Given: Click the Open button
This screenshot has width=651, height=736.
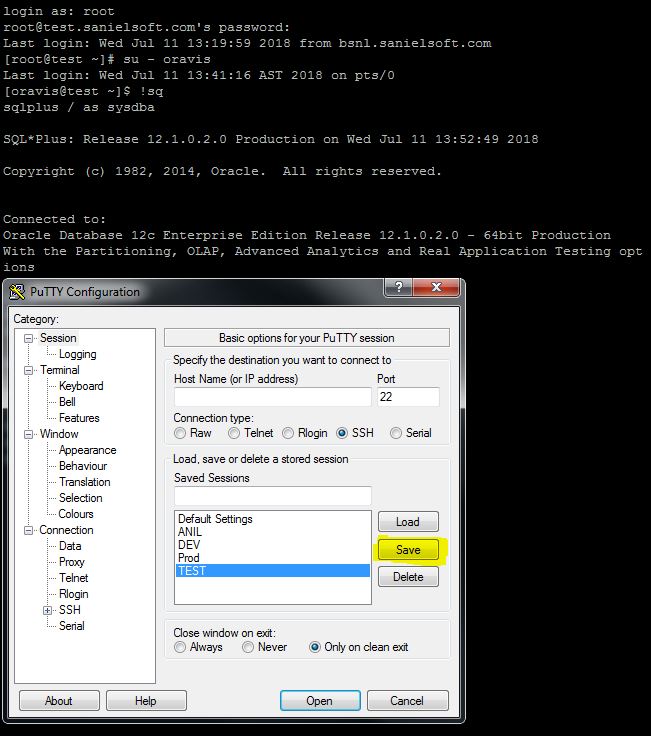Looking at the screenshot, I should point(320,700).
